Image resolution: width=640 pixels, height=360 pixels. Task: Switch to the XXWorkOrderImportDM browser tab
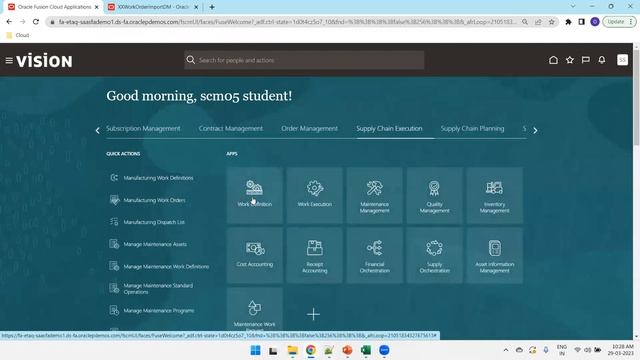click(153, 7)
